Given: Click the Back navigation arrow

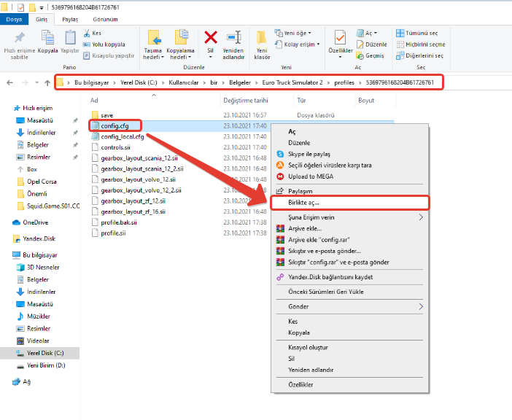Looking at the screenshot, I should coord(9,82).
